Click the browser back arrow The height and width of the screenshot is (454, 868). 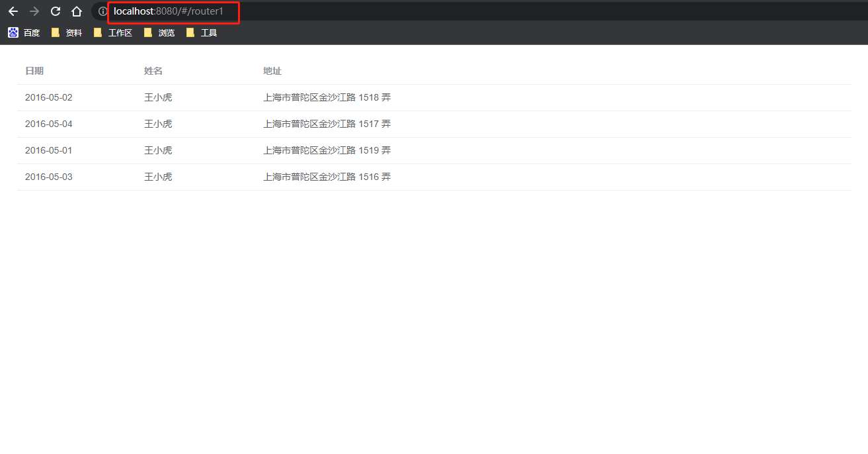coord(13,11)
